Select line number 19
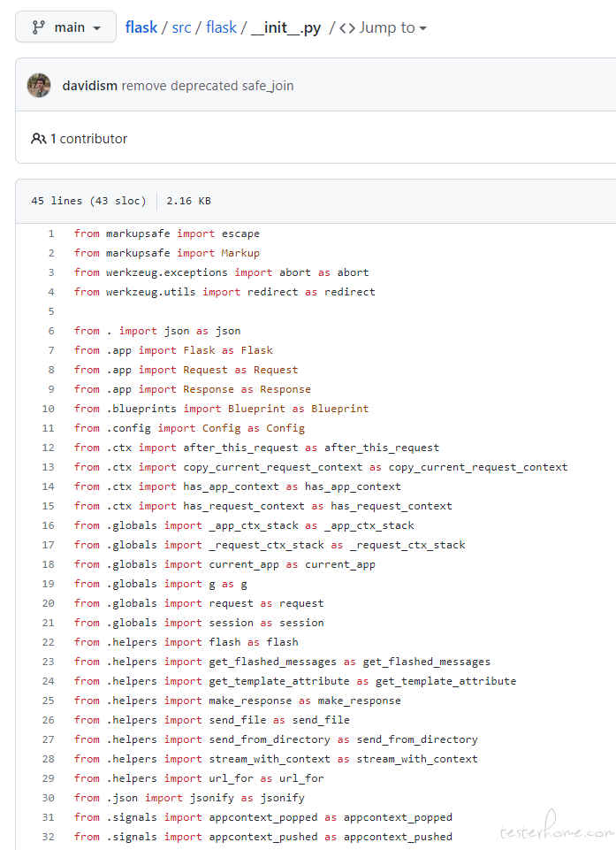The image size is (616, 850). (49, 584)
